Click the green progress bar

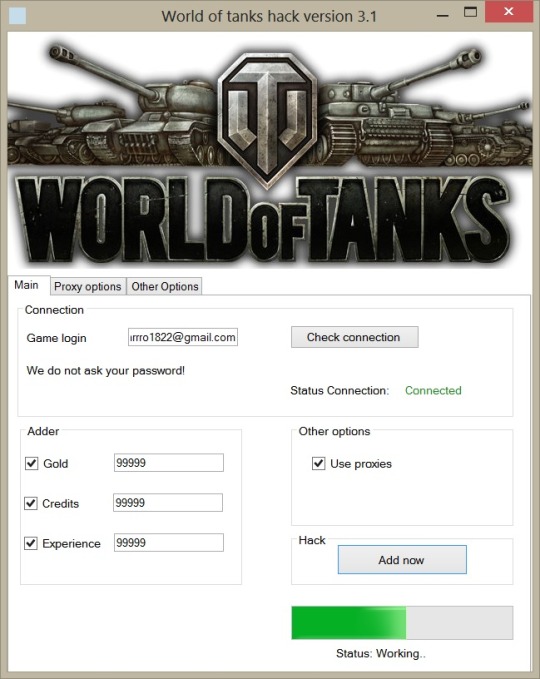click(402, 623)
